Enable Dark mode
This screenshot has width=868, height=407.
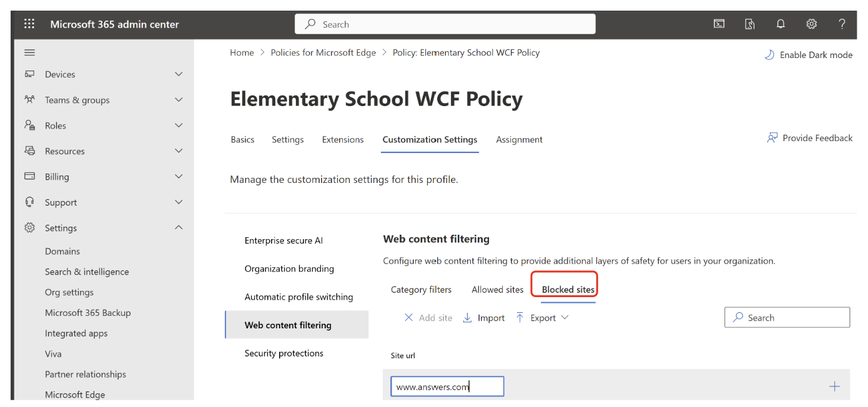pyautogui.click(x=808, y=55)
